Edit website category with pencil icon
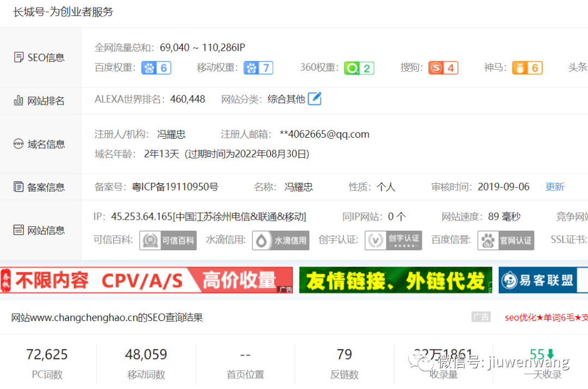 click(x=314, y=99)
